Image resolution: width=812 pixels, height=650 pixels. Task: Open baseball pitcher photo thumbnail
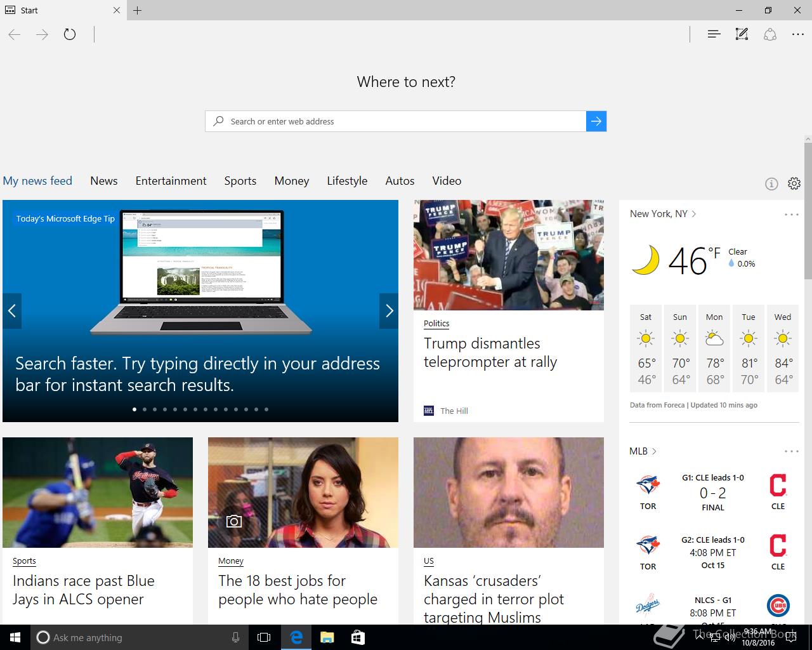pos(98,493)
